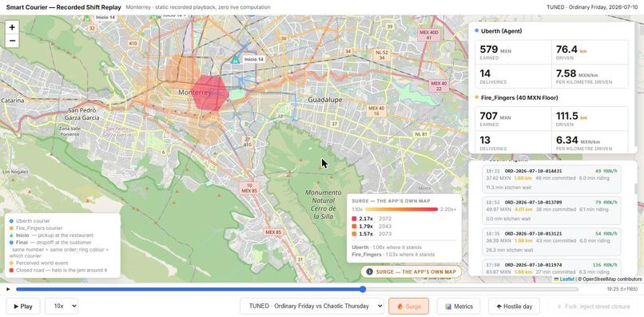Click the blue replay progress track
This screenshot has width=644, height=317.
[x=189, y=290]
